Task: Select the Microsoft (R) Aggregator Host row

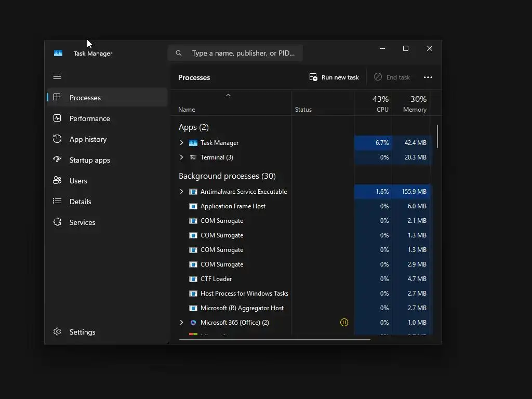Action: [x=300, y=308]
